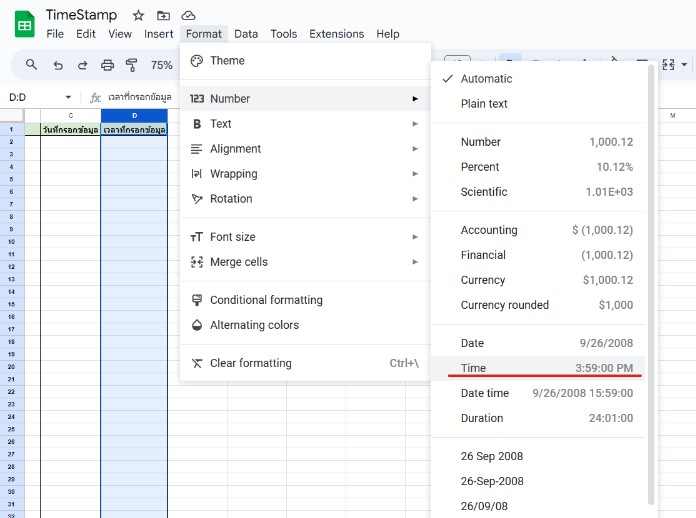Click cell D1 with Thai header text
This screenshot has height=518, width=696.
(134, 130)
